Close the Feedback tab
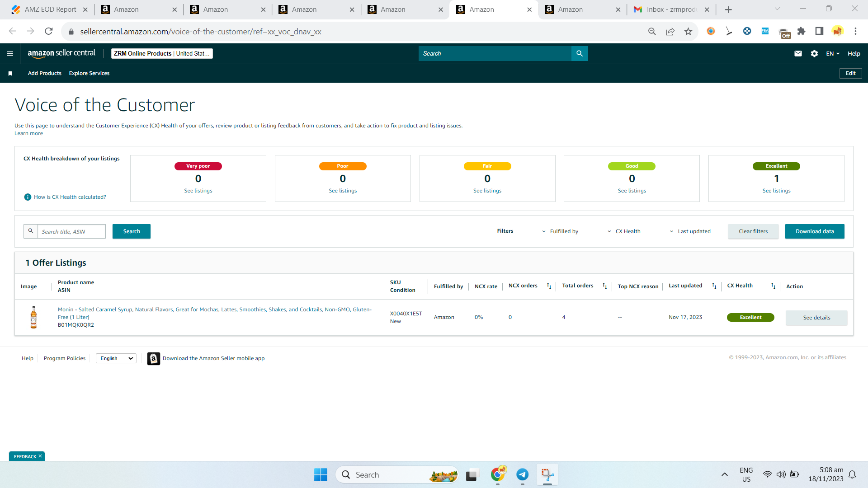 [40, 456]
